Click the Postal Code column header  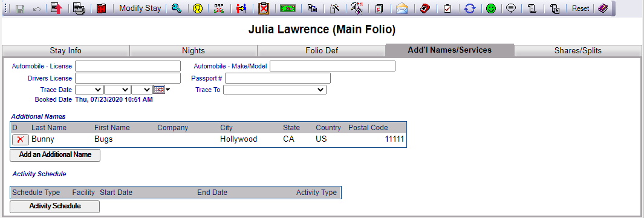pos(368,128)
